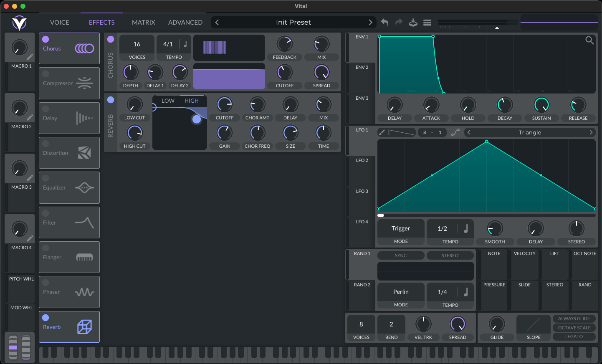Disable the Chorus effect in the list
Viewport: 602px width, 364px height.
coord(46,39)
